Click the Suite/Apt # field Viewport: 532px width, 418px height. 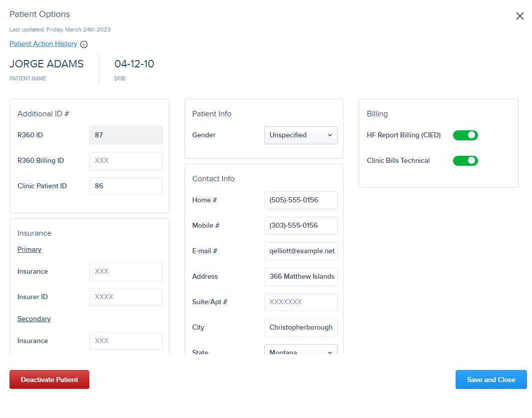point(300,302)
